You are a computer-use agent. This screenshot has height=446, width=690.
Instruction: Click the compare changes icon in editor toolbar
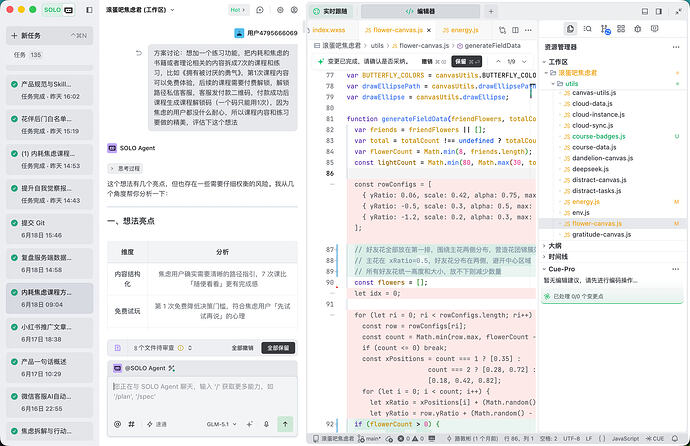[x=502, y=30]
